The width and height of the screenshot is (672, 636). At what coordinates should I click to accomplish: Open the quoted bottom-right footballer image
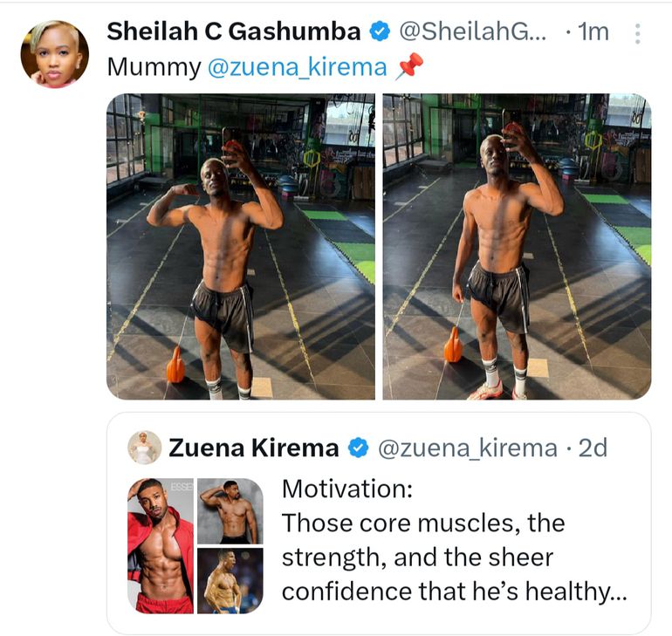click(230, 581)
